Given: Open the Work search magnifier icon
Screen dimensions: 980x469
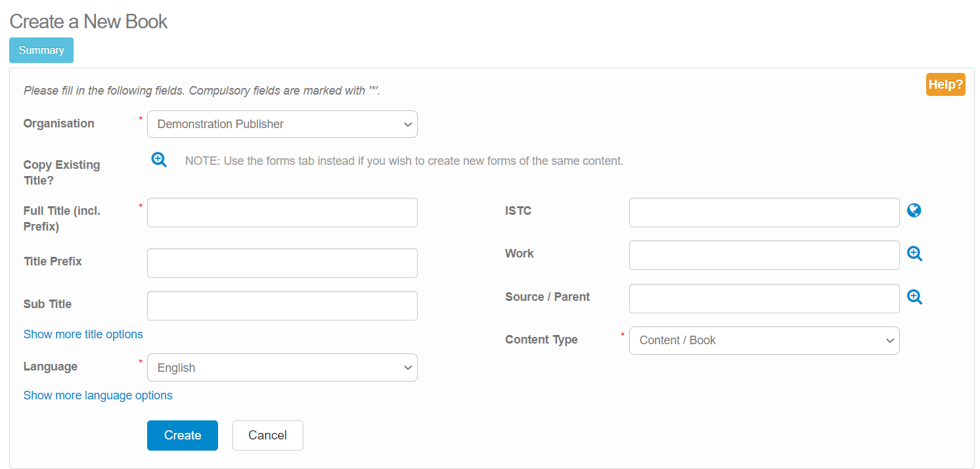Looking at the screenshot, I should click(x=914, y=254).
